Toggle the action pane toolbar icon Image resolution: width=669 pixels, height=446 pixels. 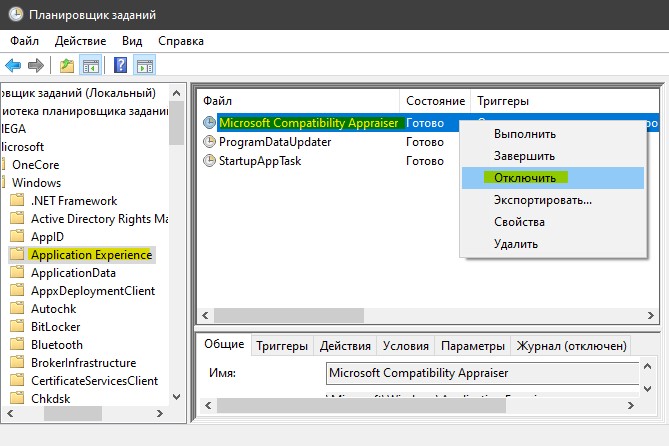145,66
